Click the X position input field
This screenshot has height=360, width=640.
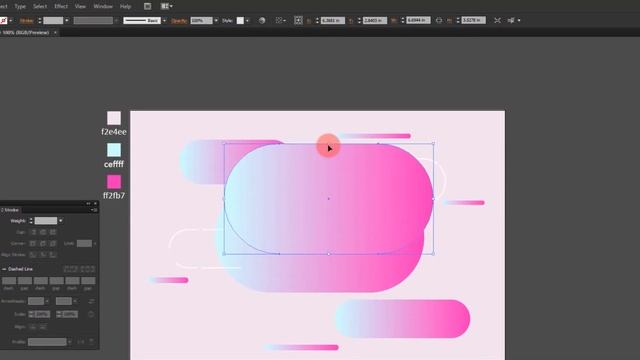coord(333,20)
